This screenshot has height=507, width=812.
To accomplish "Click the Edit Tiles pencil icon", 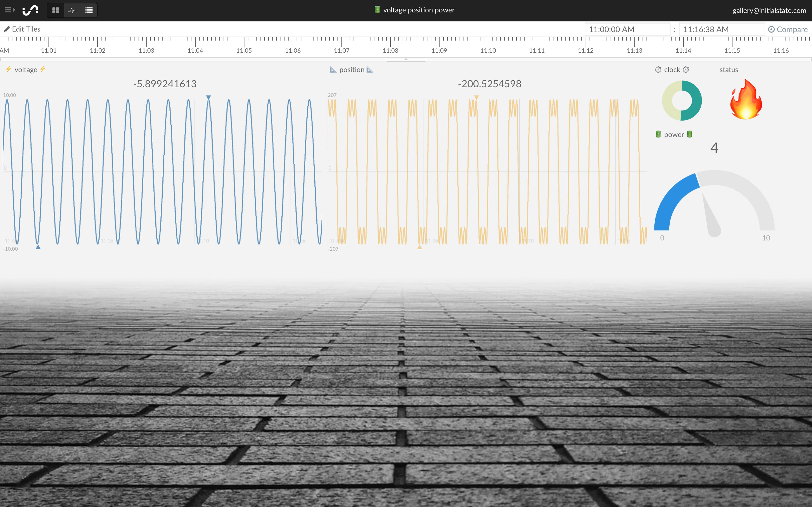I will pos(7,29).
